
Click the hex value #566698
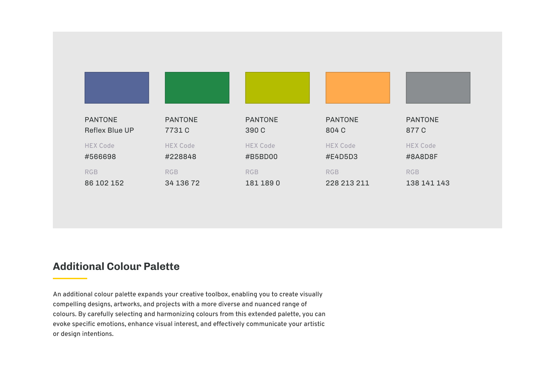click(x=100, y=157)
